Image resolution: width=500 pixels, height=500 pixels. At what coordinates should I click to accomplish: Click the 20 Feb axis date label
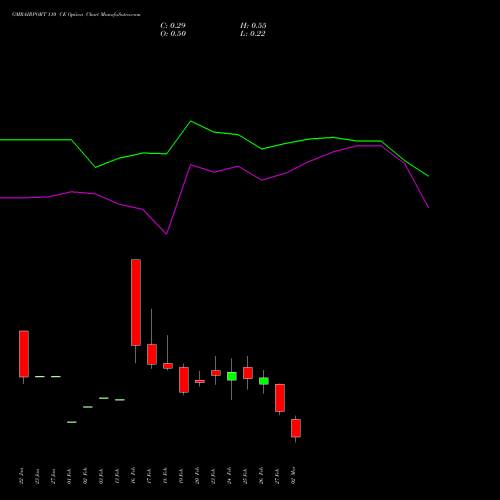click(198, 476)
